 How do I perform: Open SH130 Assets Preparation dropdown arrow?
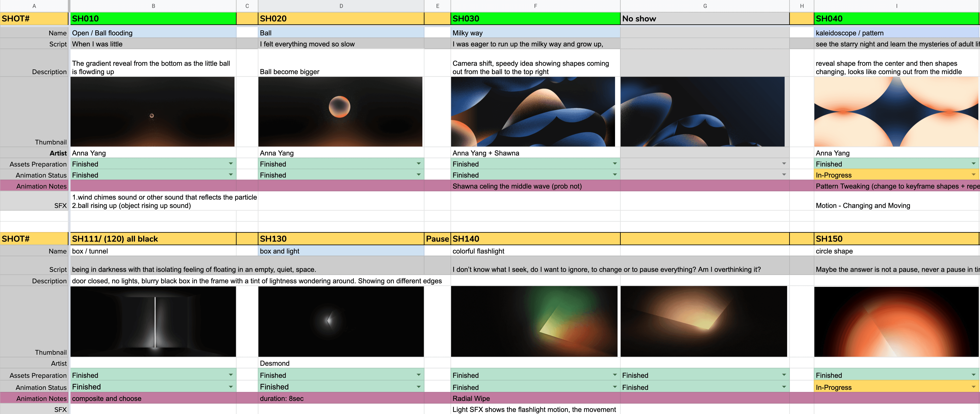click(x=418, y=375)
